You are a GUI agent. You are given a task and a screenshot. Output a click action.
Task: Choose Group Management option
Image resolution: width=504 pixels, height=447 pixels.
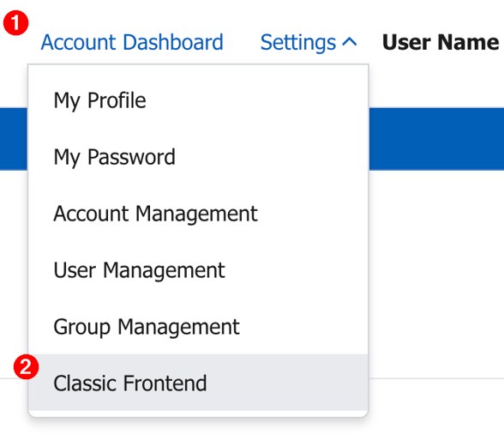coord(198,327)
